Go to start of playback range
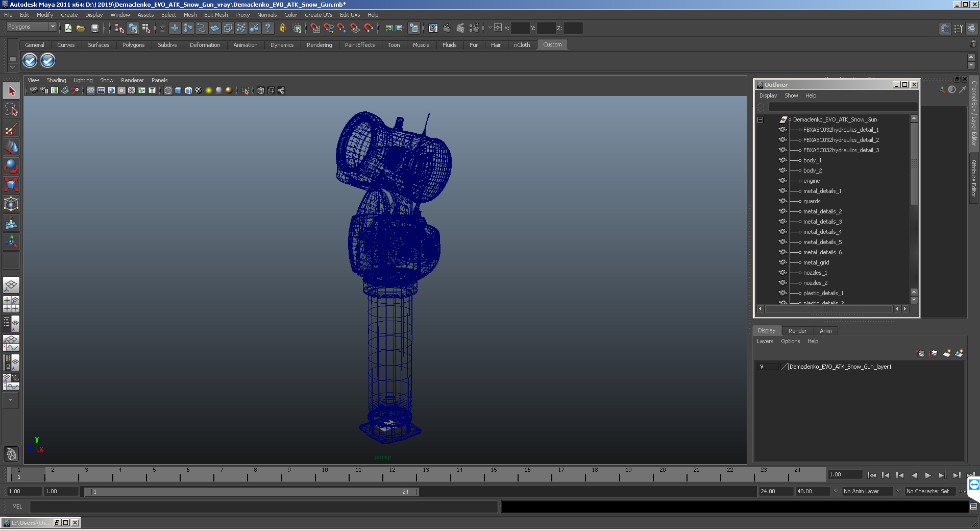Viewport: 980px width, 531px height. (871, 475)
